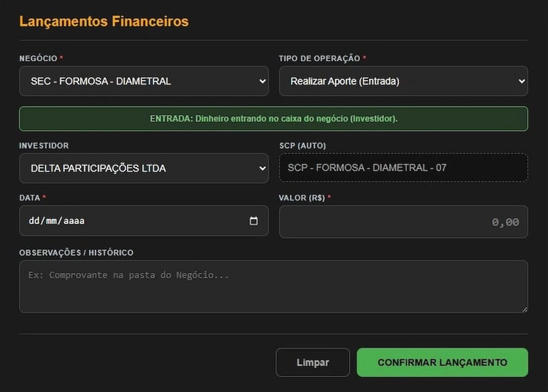
Task: Click the Negócio field label
Action: point(38,58)
